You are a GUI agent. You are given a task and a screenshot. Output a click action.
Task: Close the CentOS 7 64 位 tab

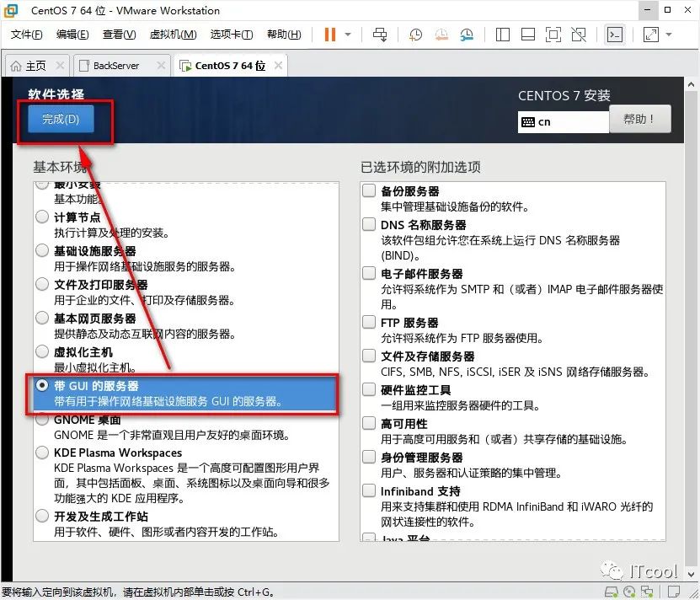point(278,66)
